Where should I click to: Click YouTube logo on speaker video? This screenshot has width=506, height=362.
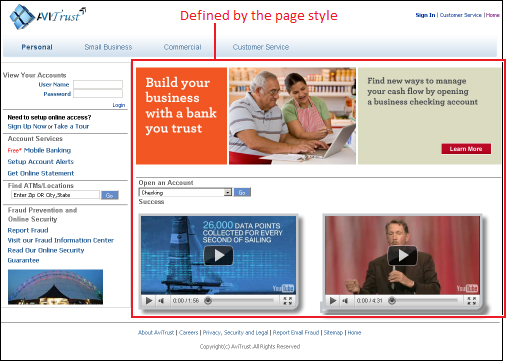pyautogui.click(x=467, y=288)
